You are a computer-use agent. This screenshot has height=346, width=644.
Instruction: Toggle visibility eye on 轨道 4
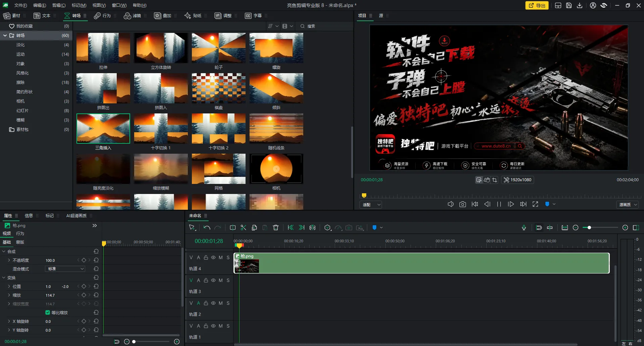(x=213, y=257)
